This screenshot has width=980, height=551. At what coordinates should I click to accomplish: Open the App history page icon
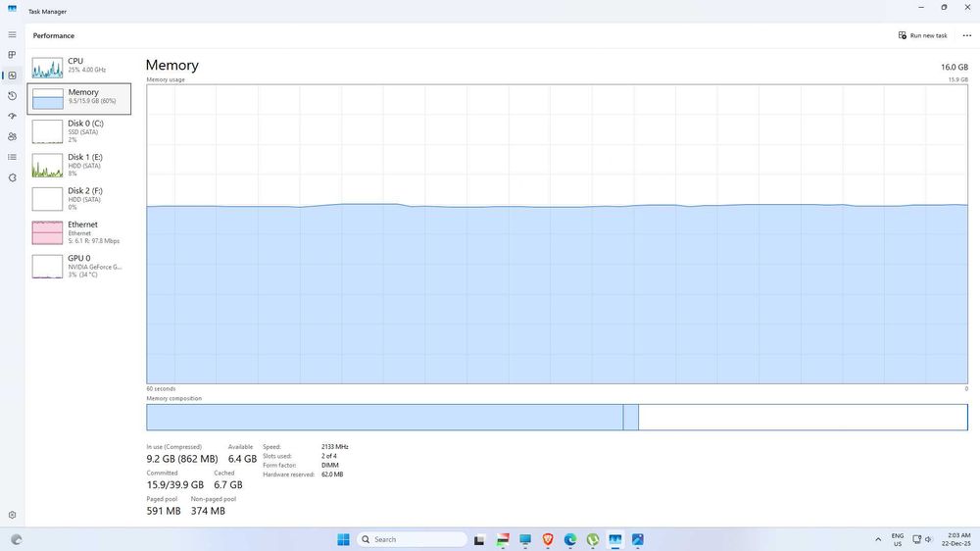click(12, 96)
